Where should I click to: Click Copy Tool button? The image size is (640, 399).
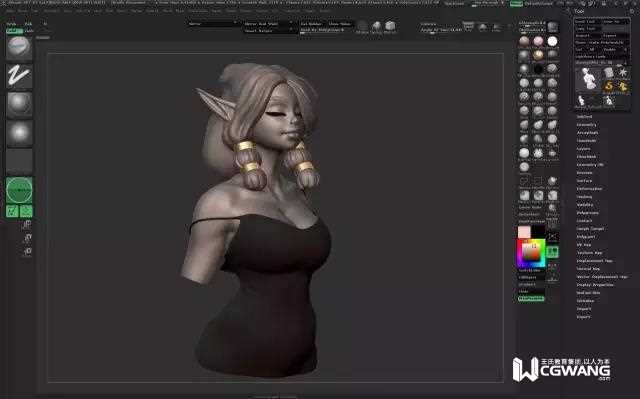587,29
